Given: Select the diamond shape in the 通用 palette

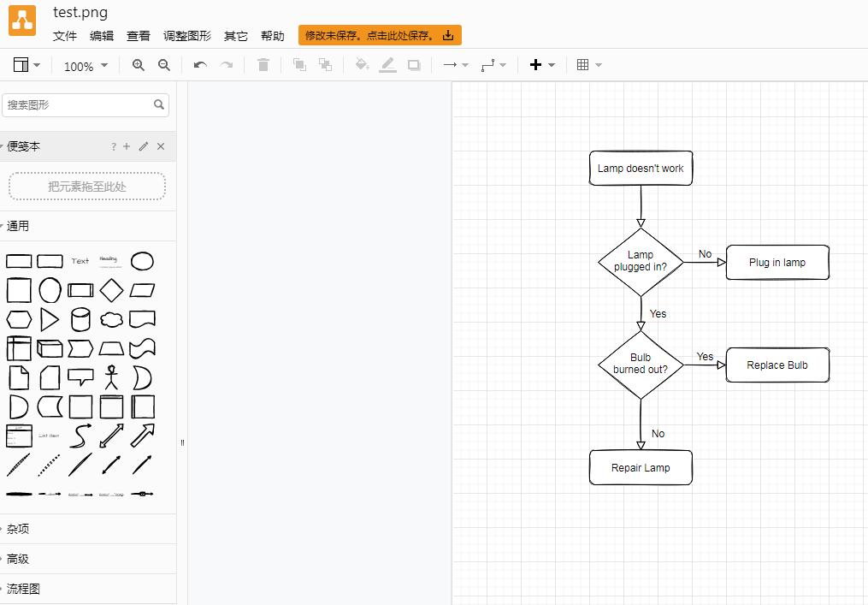Looking at the screenshot, I should point(111,290).
